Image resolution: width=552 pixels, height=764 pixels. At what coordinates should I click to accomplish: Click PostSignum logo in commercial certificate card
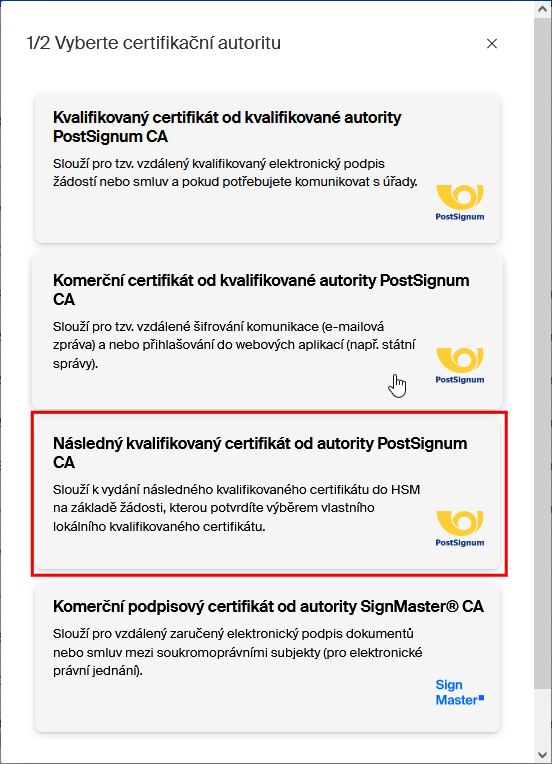coord(460,366)
